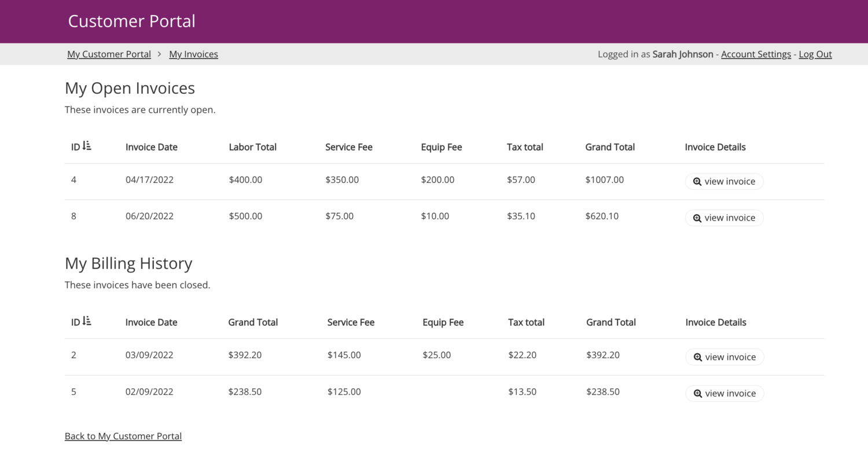Log Out of the portal
This screenshot has width=868, height=470.
tap(815, 54)
